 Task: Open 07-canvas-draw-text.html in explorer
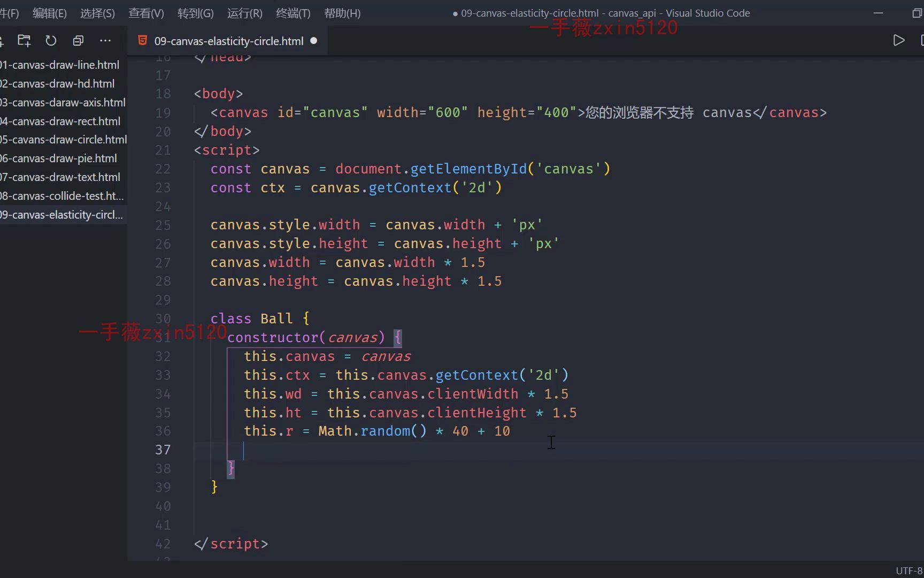(63, 177)
